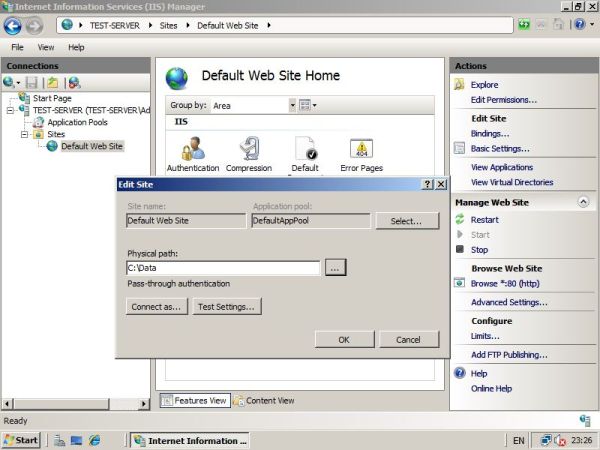The image size is (600, 450).
Task: Open the Group by Area dropdown
Action: point(292,105)
